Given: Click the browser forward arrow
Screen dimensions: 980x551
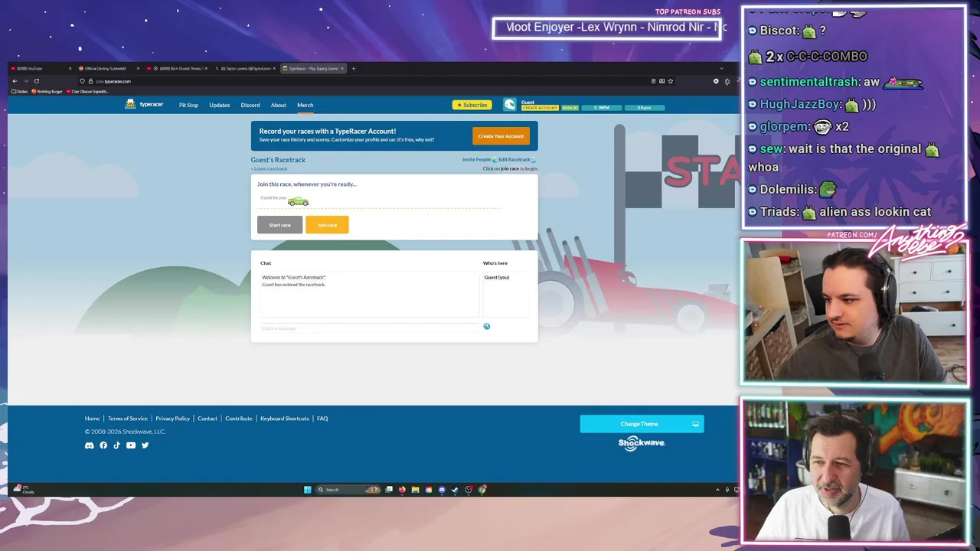Looking at the screenshot, I should point(25,81).
